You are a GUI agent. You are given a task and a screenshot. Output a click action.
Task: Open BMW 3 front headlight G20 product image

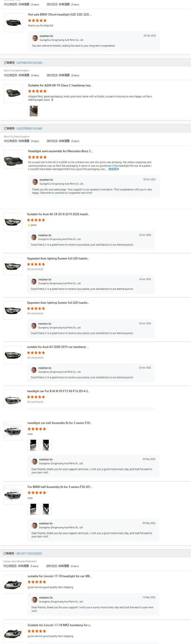pos(13,23)
